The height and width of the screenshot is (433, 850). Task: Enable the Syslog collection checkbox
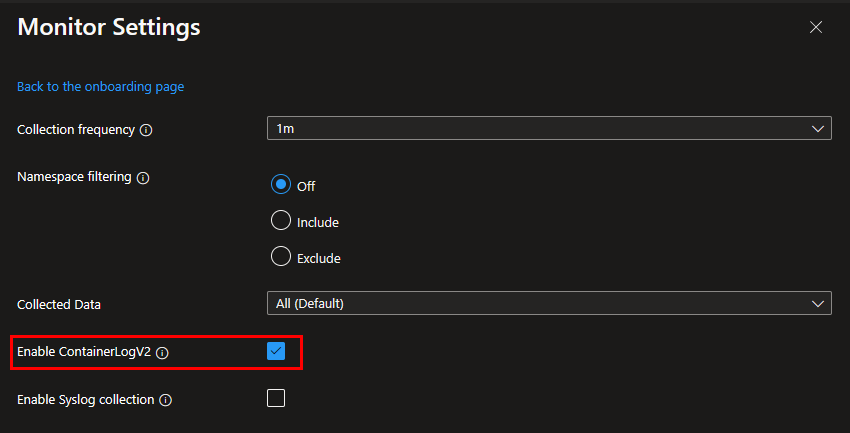coord(276,398)
